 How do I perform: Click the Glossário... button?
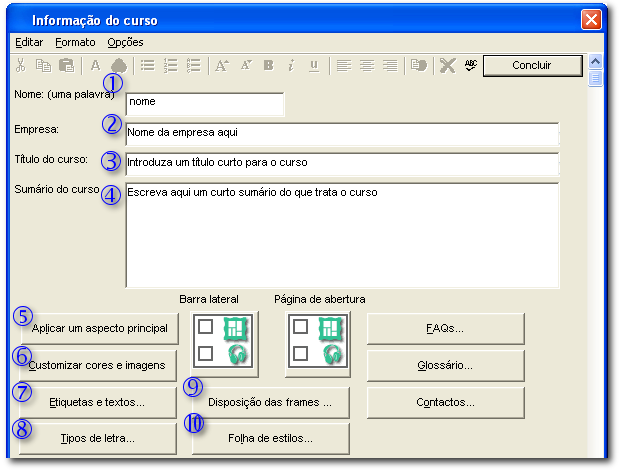click(x=445, y=365)
